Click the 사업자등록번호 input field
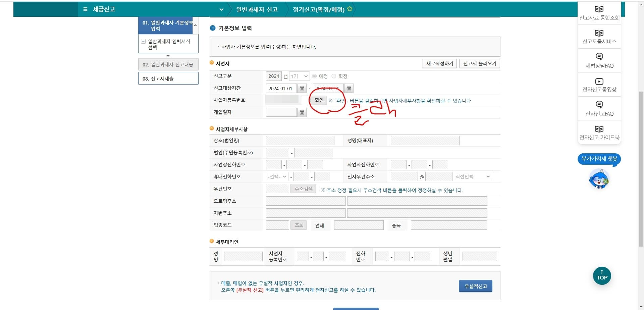This screenshot has width=644, height=310. pyautogui.click(x=283, y=100)
